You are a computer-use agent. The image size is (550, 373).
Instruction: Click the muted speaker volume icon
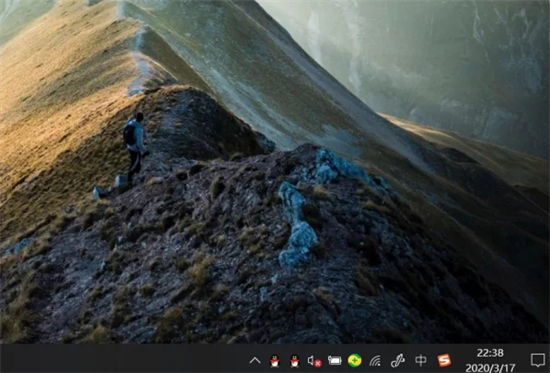point(314,361)
